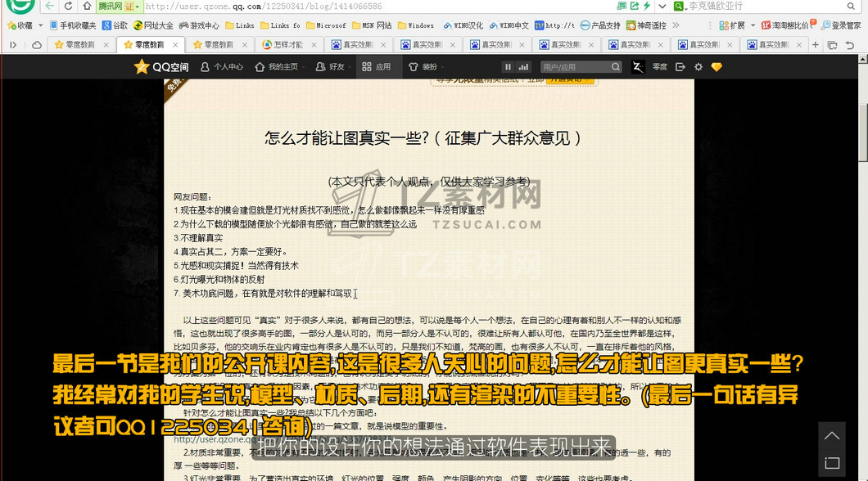Screen dimensions: 868x481
Task: Click the QQ空间 logo
Action: pyautogui.click(x=161, y=67)
